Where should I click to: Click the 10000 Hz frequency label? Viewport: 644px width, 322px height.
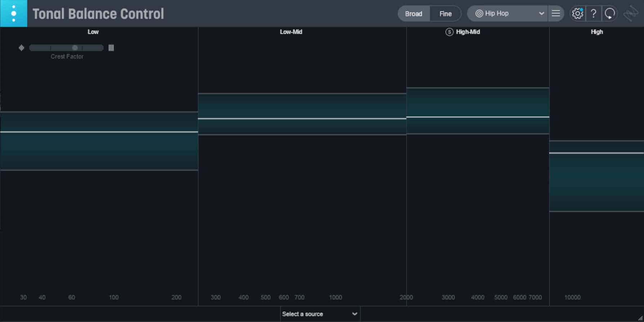(572, 297)
